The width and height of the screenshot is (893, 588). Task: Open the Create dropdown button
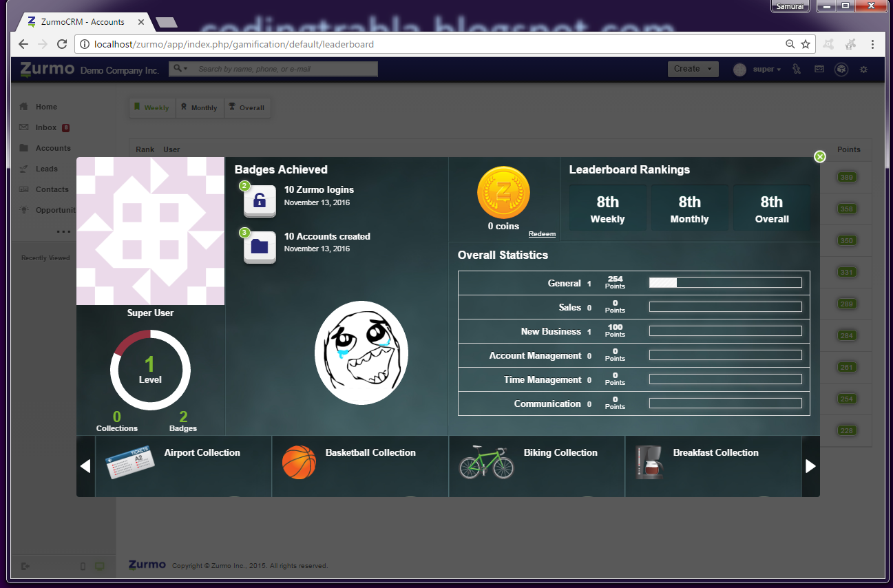pos(693,69)
